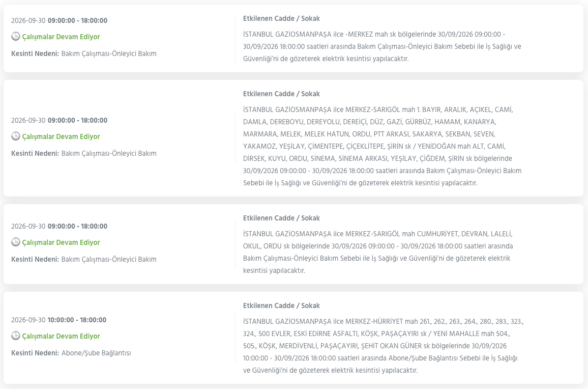Click Etkilenen Cadde / Sokak heading in fourth card

(281, 305)
